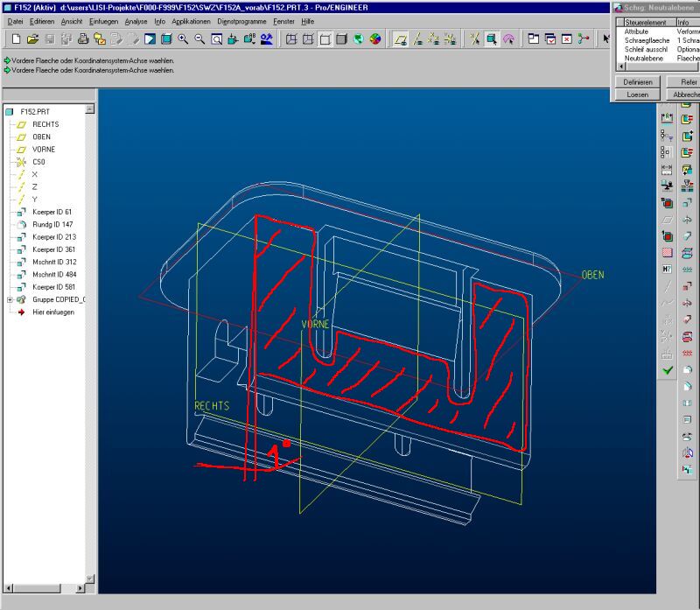The image size is (700, 610).
Task: Open the Applikationen menu
Action: coord(191,21)
